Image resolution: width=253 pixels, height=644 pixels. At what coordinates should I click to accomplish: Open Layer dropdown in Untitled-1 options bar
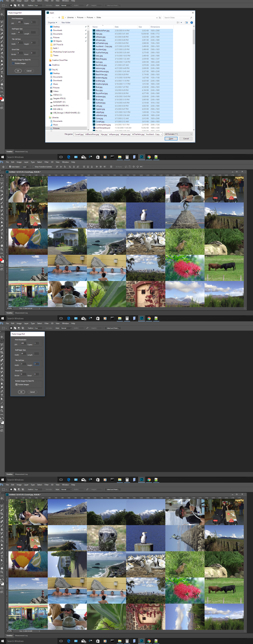coord(26,167)
